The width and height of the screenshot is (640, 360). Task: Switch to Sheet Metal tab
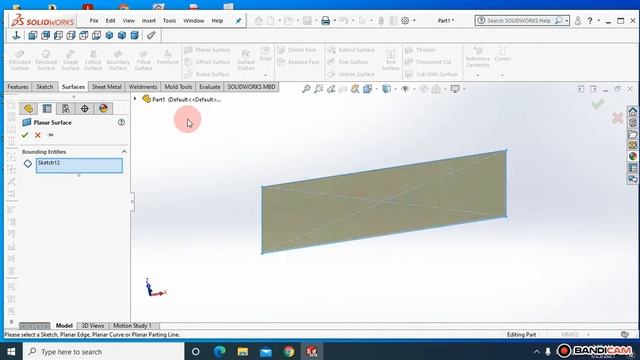click(x=107, y=87)
